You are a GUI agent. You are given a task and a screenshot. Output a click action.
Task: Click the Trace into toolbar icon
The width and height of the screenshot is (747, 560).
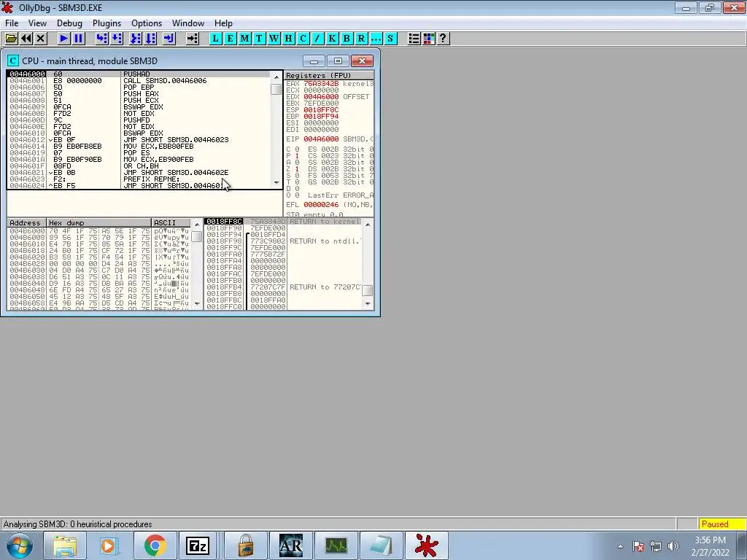[136, 39]
